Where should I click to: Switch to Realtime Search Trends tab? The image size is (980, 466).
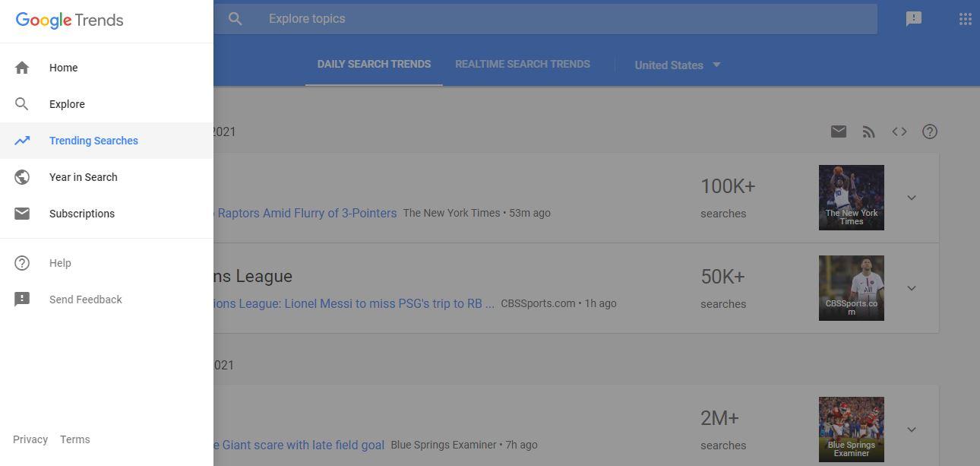pos(523,65)
